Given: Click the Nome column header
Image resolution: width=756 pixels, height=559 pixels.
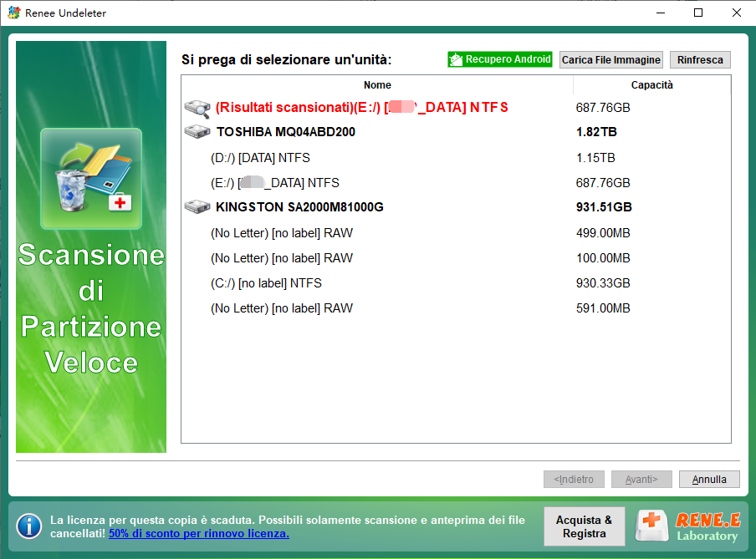Looking at the screenshot, I should tap(377, 85).
